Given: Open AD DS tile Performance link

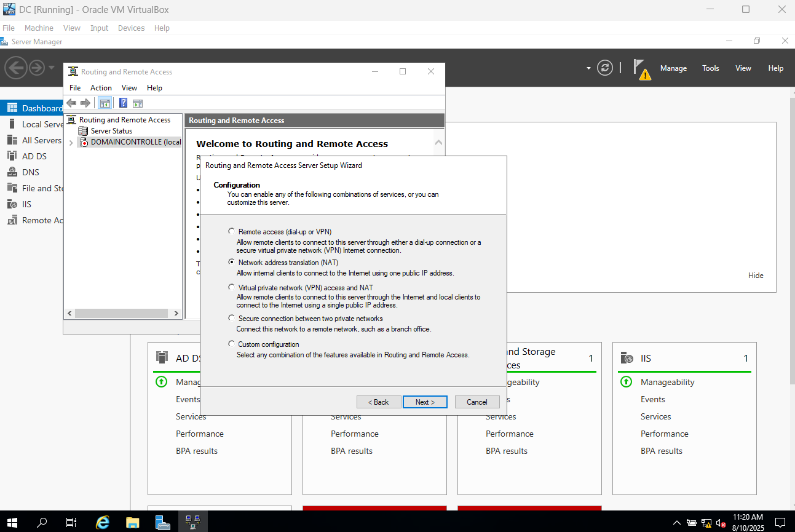Looking at the screenshot, I should coord(200,434).
